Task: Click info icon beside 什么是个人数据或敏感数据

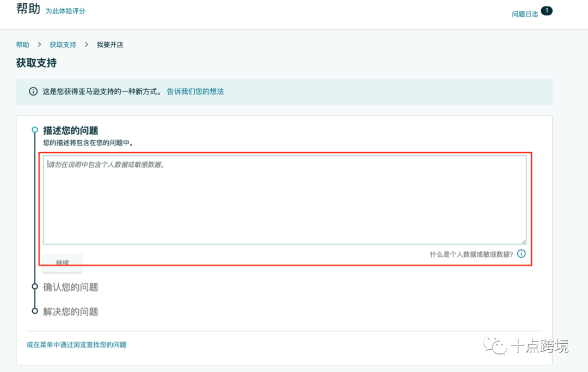Action: pyautogui.click(x=521, y=253)
